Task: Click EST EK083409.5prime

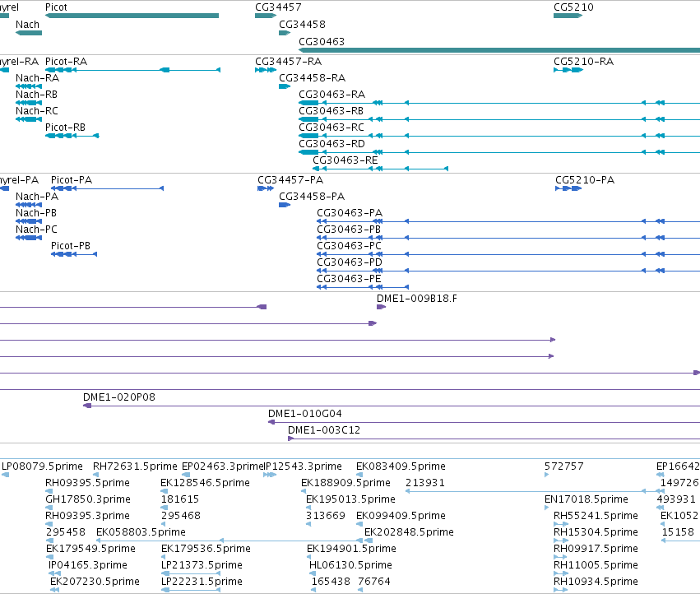Action: [x=359, y=475]
